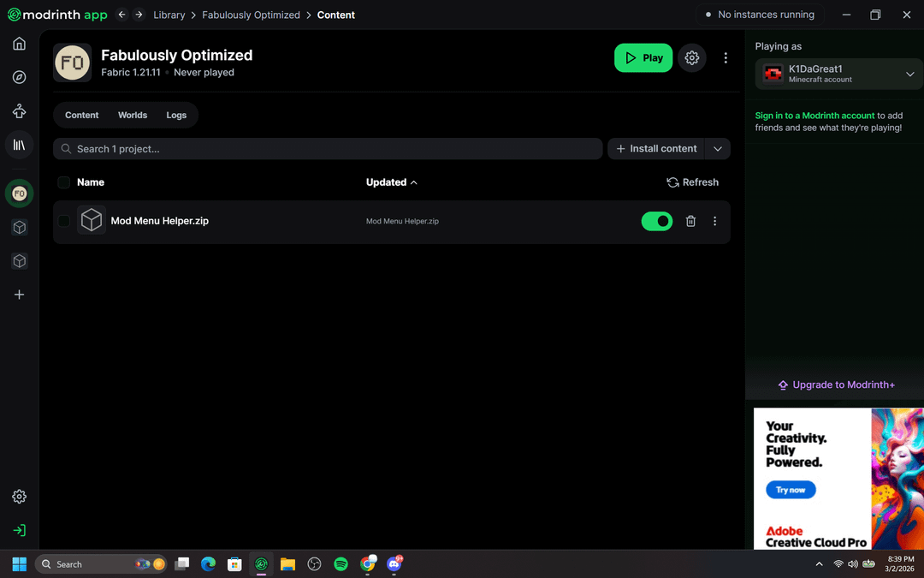
Task: Delete Mod Menu Helper.zip with trash icon
Action: click(x=690, y=221)
